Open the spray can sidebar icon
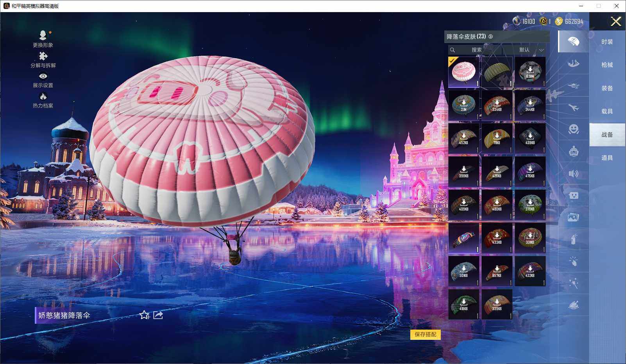The width and height of the screenshot is (626, 364). [x=573, y=239]
